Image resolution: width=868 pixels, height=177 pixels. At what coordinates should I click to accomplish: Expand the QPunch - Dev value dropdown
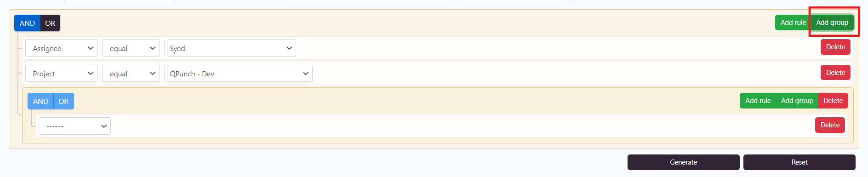(x=240, y=74)
